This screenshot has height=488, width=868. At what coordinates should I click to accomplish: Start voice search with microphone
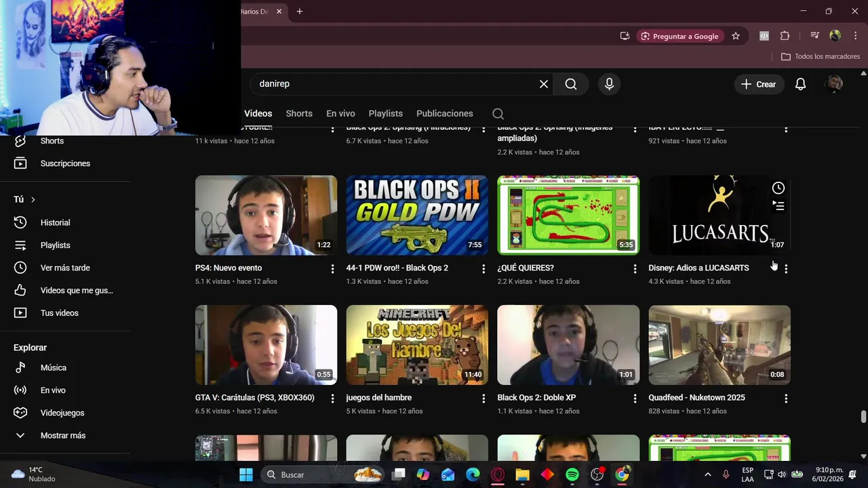point(609,84)
